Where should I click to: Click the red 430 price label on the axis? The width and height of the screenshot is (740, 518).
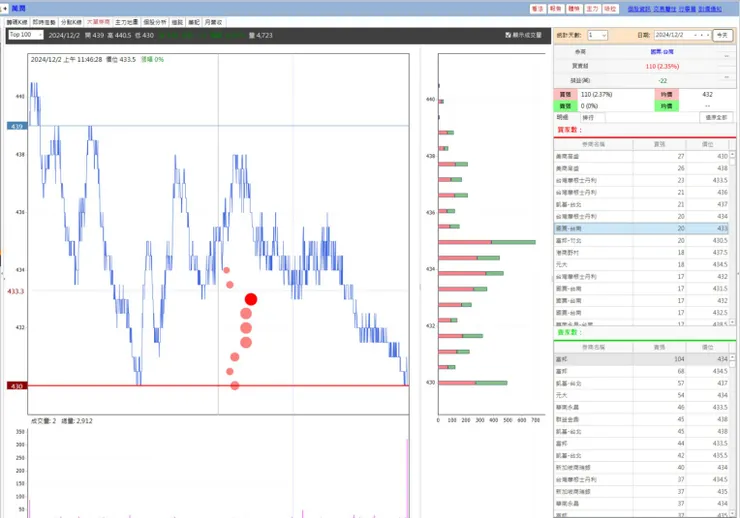coord(17,386)
